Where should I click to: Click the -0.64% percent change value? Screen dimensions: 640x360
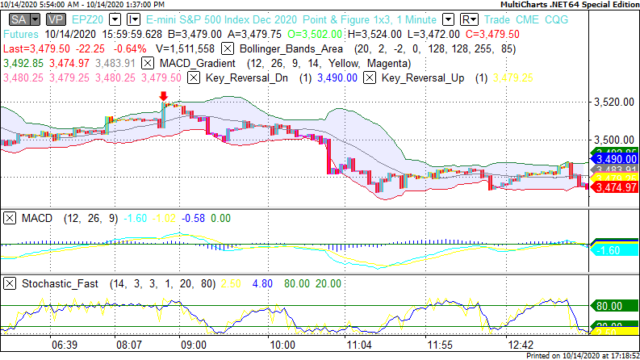pos(130,49)
